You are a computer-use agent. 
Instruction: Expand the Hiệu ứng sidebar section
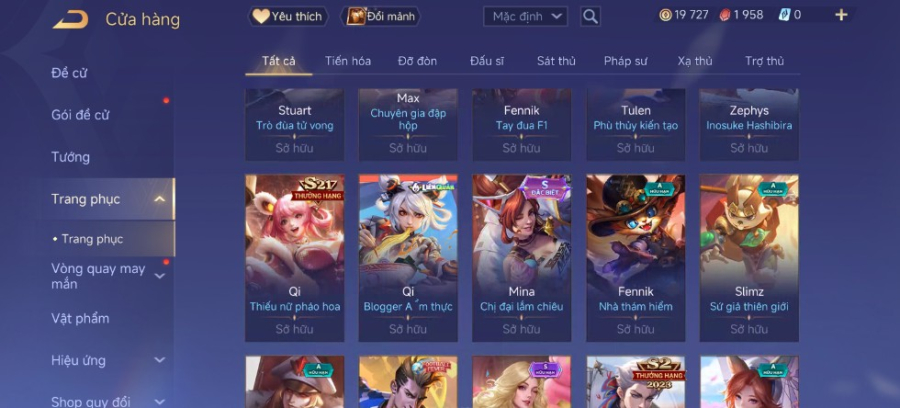point(160,360)
